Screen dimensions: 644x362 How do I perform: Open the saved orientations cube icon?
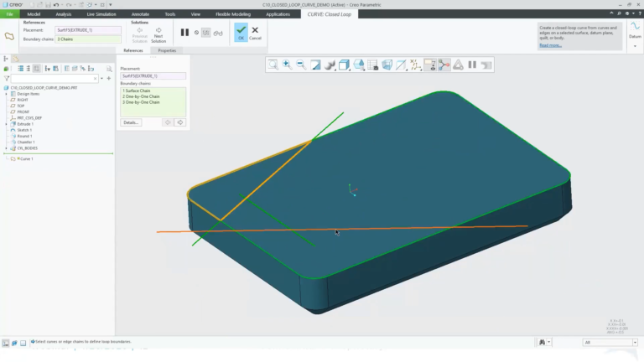pos(344,65)
